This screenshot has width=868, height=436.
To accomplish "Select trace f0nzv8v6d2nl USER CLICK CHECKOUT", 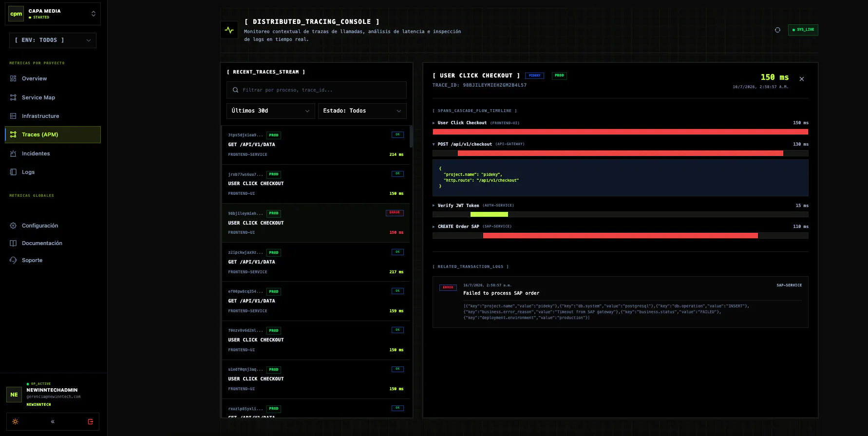I will [316, 340].
